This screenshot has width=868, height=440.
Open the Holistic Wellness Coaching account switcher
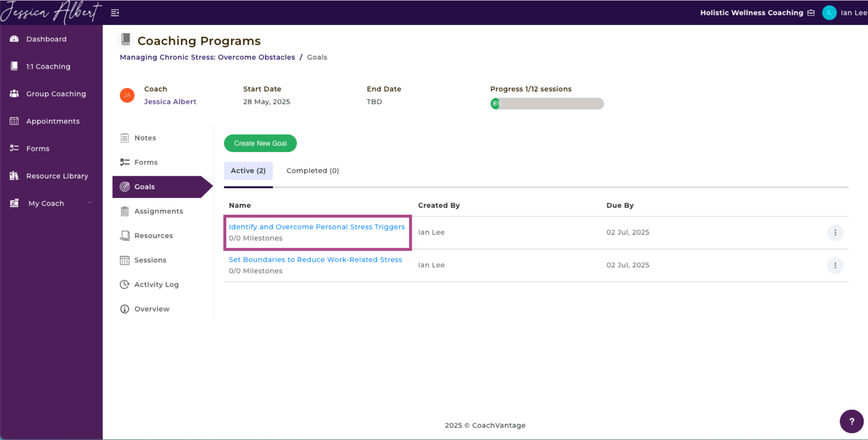click(x=757, y=13)
